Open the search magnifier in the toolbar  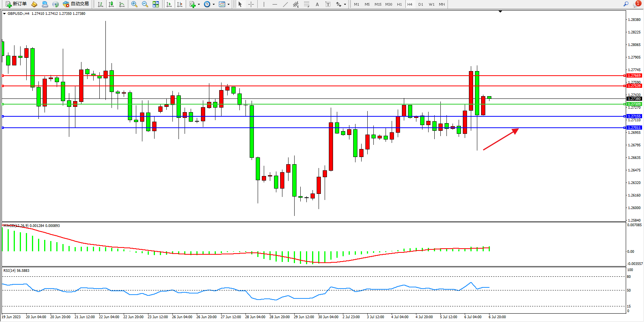click(626, 4)
